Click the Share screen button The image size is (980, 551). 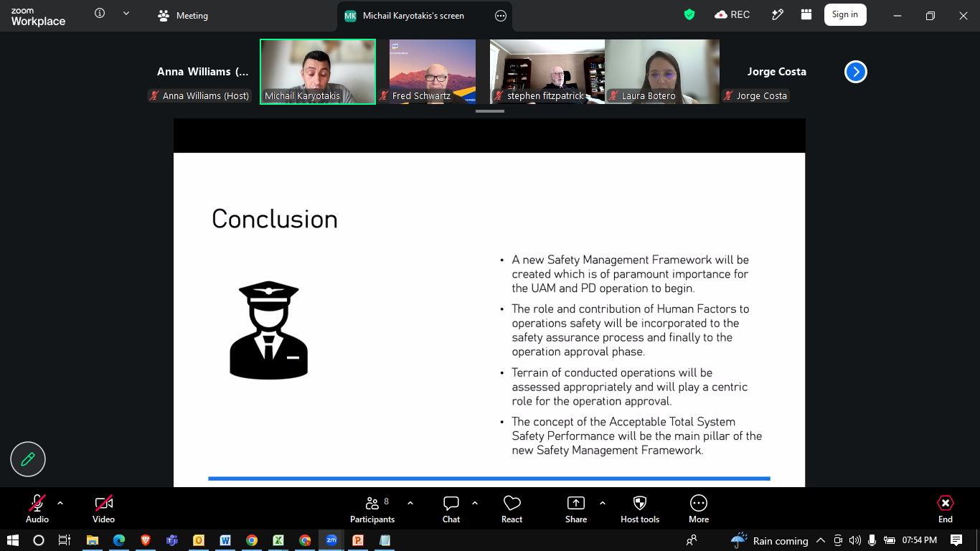(x=576, y=509)
